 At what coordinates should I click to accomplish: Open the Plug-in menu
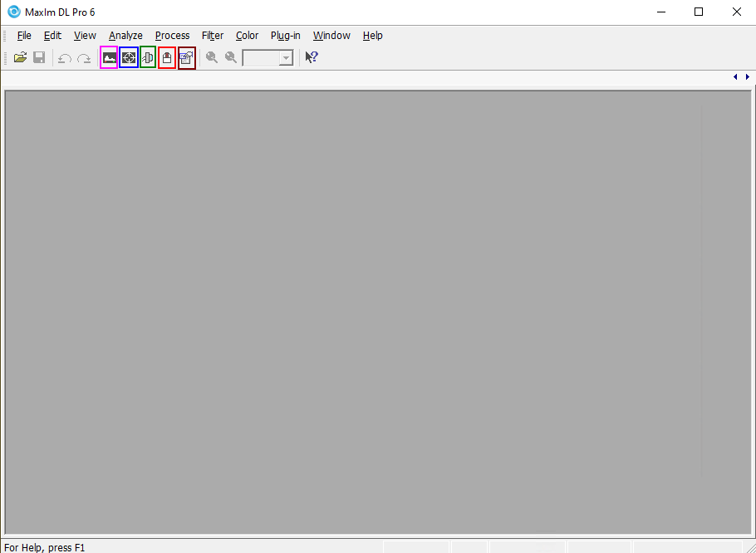pos(285,36)
